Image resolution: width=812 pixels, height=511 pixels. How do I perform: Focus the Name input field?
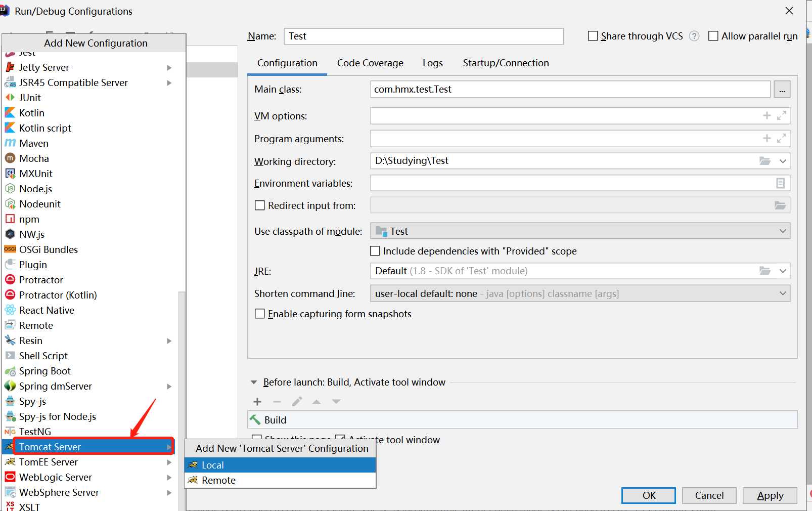(424, 36)
